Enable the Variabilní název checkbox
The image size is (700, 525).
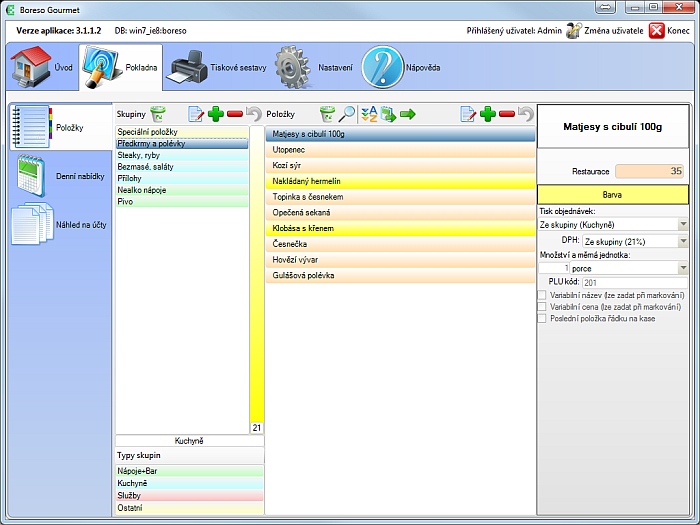click(x=542, y=295)
